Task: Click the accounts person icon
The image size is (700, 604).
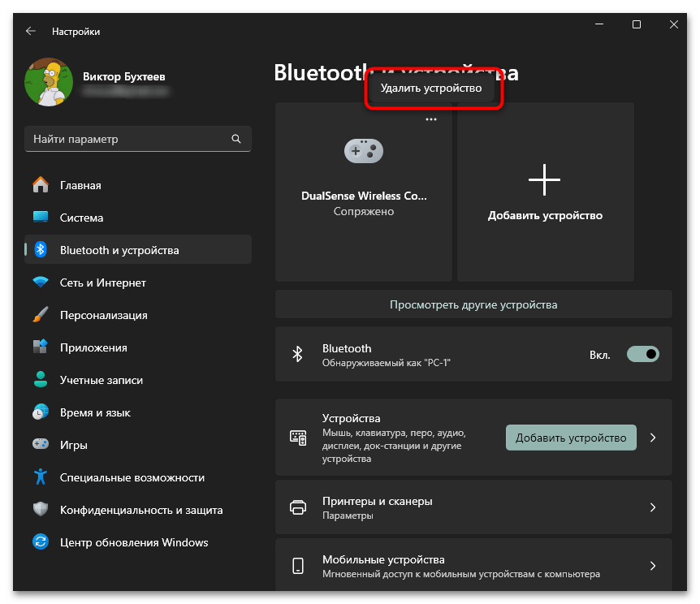Action: click(41, 379)
